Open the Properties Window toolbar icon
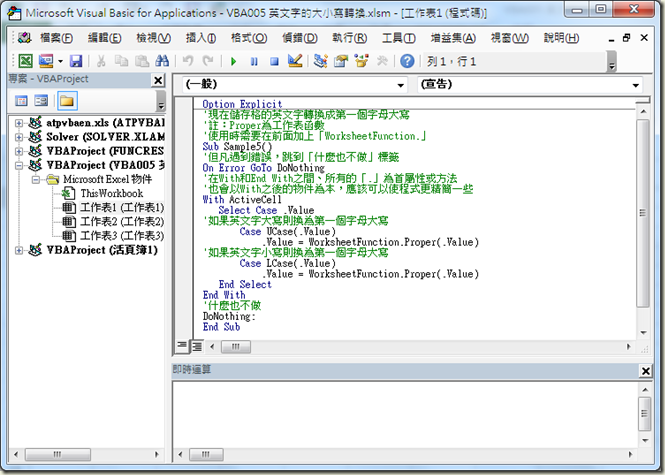The width and height of the screenshot is (665, 475). click(x=341, y=61)
